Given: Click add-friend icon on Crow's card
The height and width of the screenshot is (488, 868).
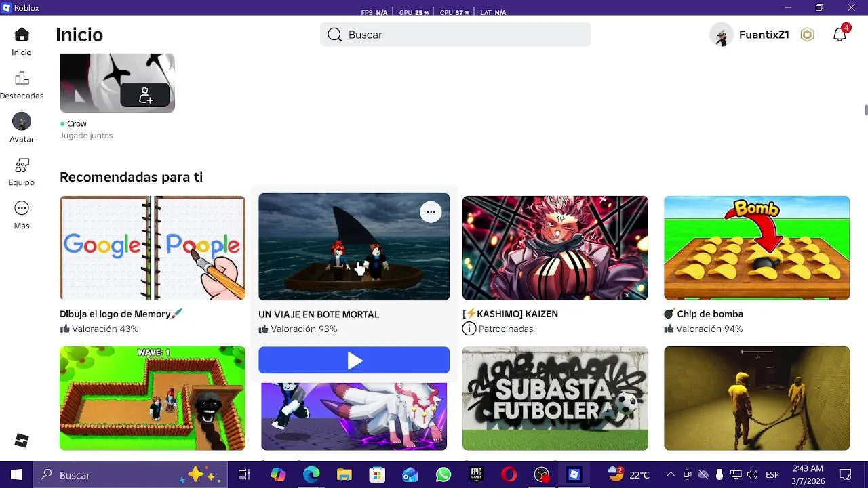Looking at the screenshot, I should point(145,95).
